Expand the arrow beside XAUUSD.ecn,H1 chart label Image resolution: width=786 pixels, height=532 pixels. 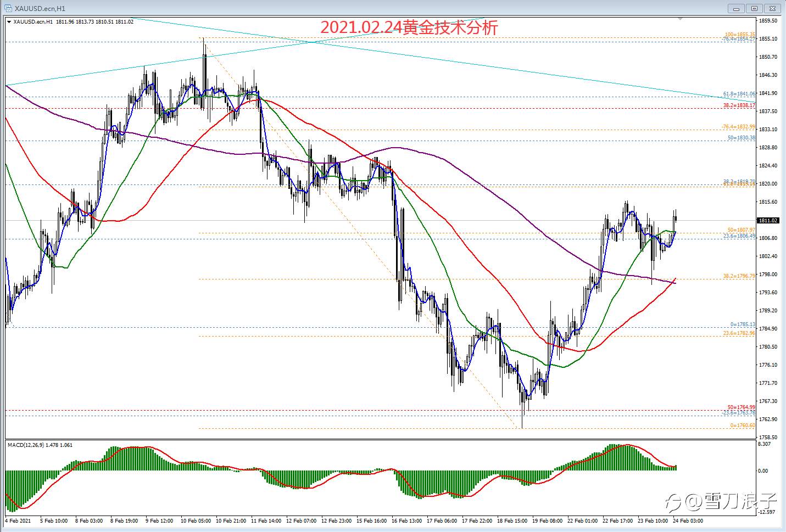[x=9, y=22]
